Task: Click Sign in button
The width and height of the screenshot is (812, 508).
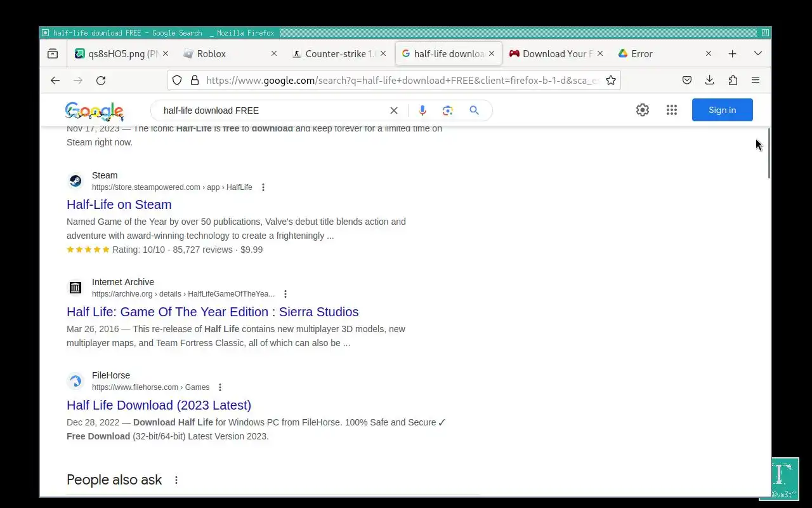Action: pyautogui.click(x=722, y=110)
